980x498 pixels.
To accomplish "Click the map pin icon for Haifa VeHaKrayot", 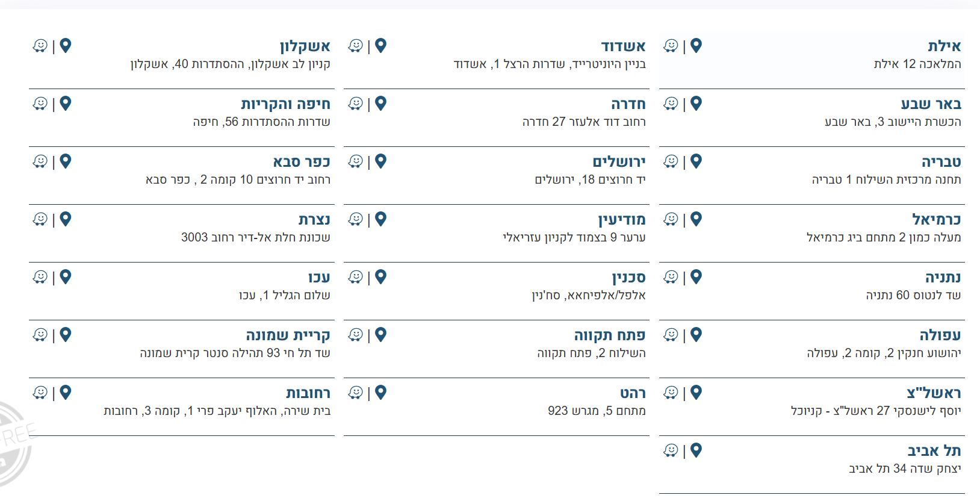I will point(66,103).
